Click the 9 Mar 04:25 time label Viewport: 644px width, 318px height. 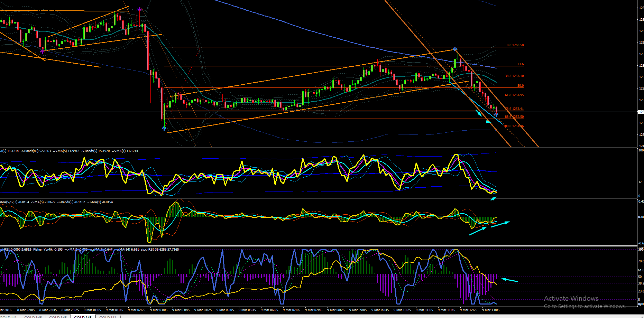tap(203, 310)
